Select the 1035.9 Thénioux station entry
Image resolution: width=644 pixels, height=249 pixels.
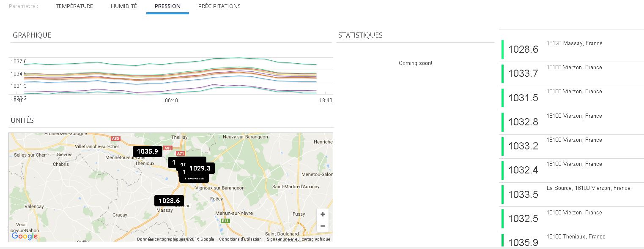pos(571,240)
